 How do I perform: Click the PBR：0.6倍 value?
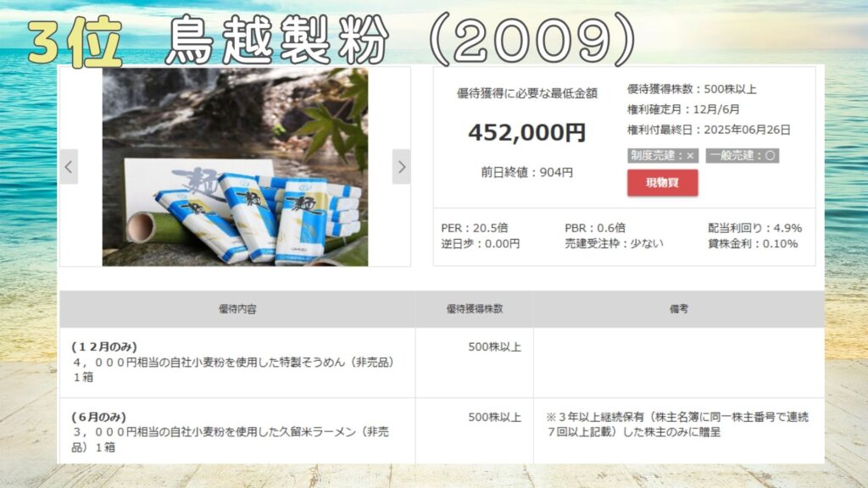[595, 228]
